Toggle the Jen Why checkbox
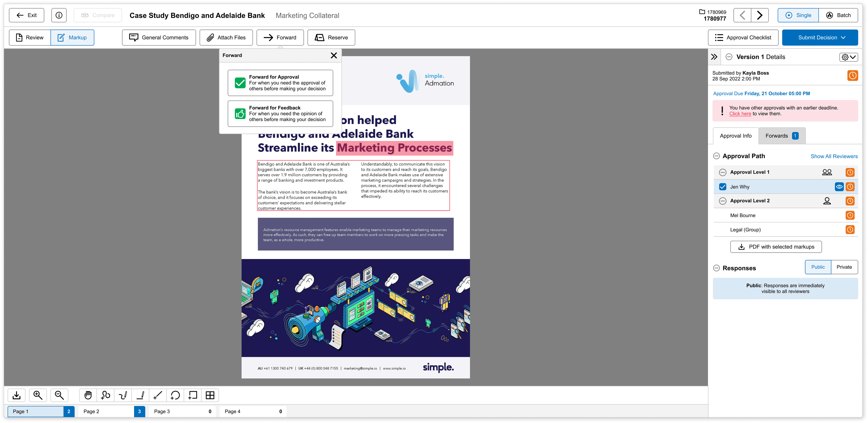 (x=722, y=187)
